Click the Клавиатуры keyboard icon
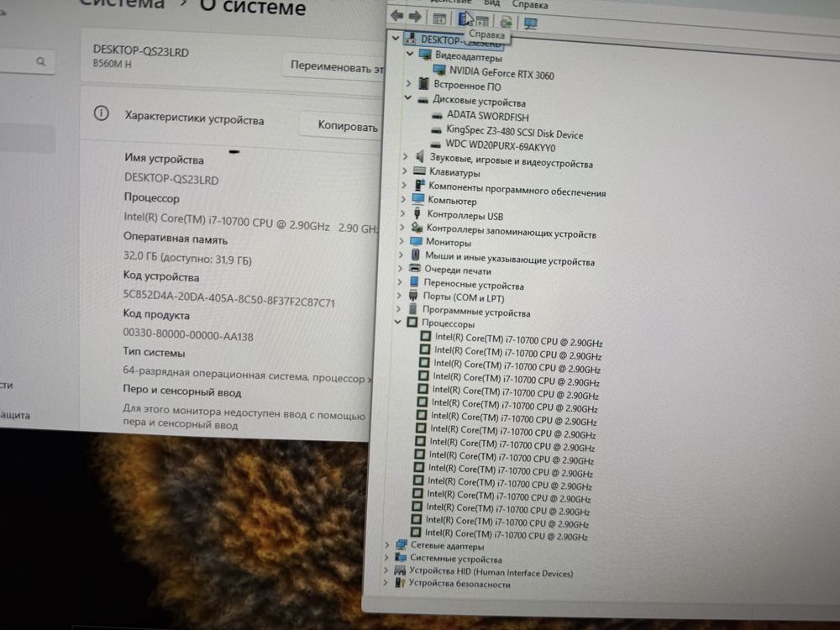The image size is (840, 630). [419, 171]
